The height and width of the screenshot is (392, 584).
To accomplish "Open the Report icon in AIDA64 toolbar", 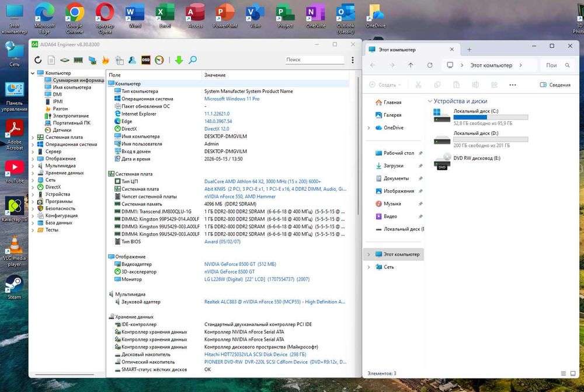I will [x=51, y=60].
